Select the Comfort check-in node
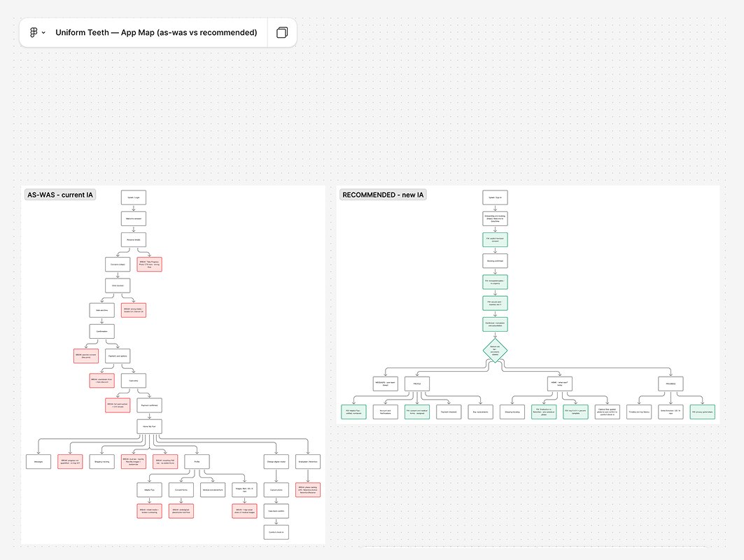Image resolution: width=744 pixels, height=560 pixels. coord(276,532)
